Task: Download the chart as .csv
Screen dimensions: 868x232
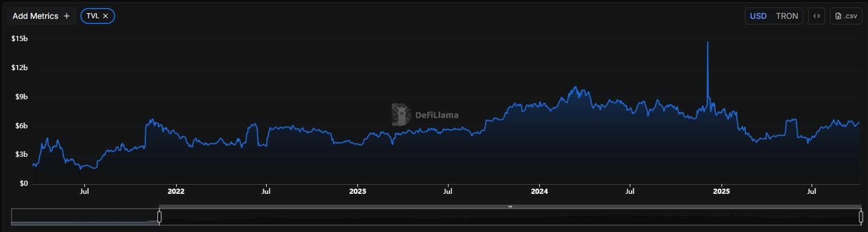Action: point(846,16)
